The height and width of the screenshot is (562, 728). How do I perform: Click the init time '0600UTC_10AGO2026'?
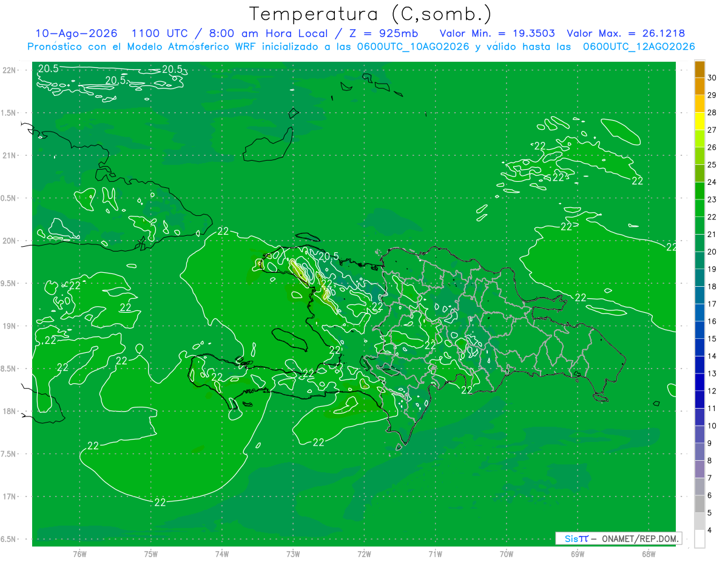(413, 47)
